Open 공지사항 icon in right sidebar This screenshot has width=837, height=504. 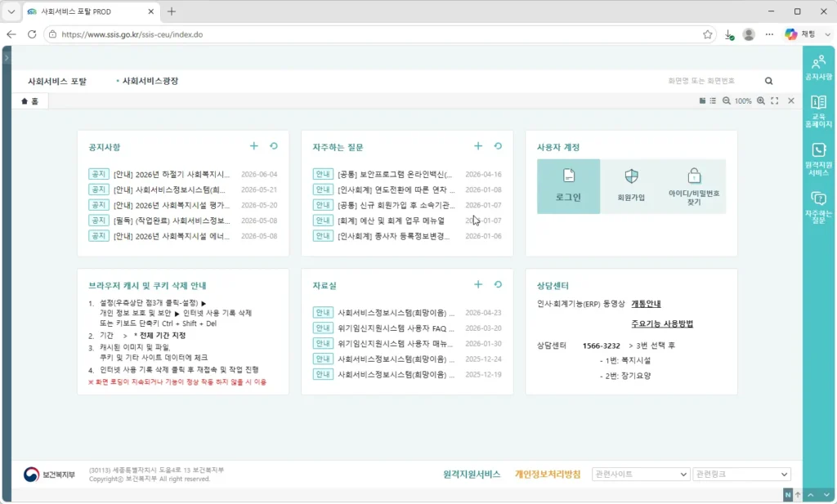818,68
